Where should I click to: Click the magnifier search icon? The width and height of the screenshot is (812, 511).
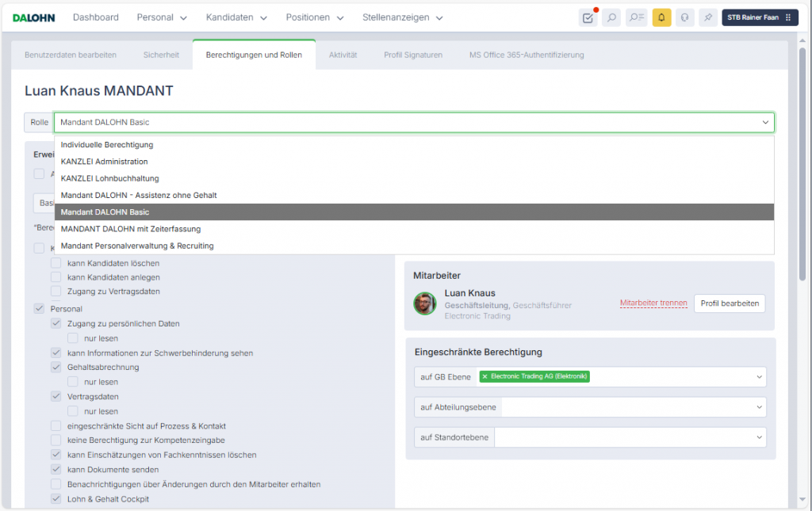pyautogui.click(x=611, y=17)
